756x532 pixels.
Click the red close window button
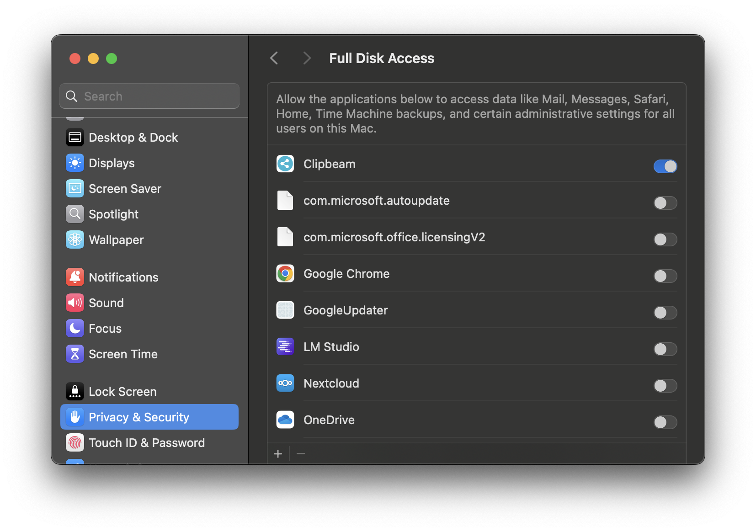75,59
